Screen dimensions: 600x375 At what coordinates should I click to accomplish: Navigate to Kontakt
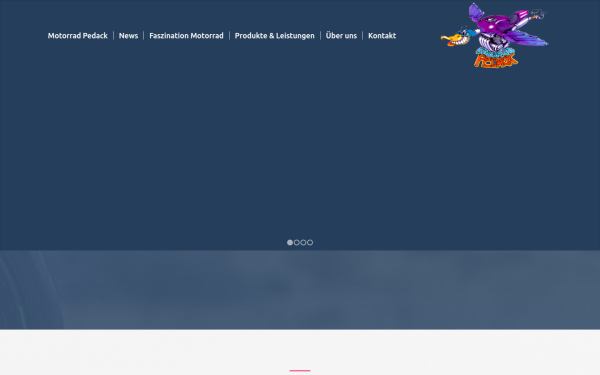(382, 36)
